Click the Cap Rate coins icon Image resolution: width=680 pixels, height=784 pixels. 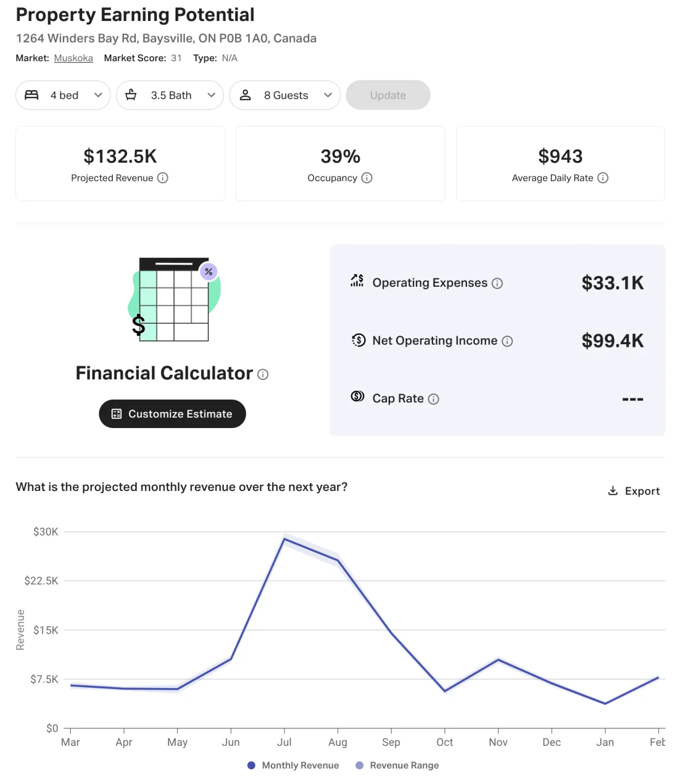pyautogui.click(x=358, y=396)
